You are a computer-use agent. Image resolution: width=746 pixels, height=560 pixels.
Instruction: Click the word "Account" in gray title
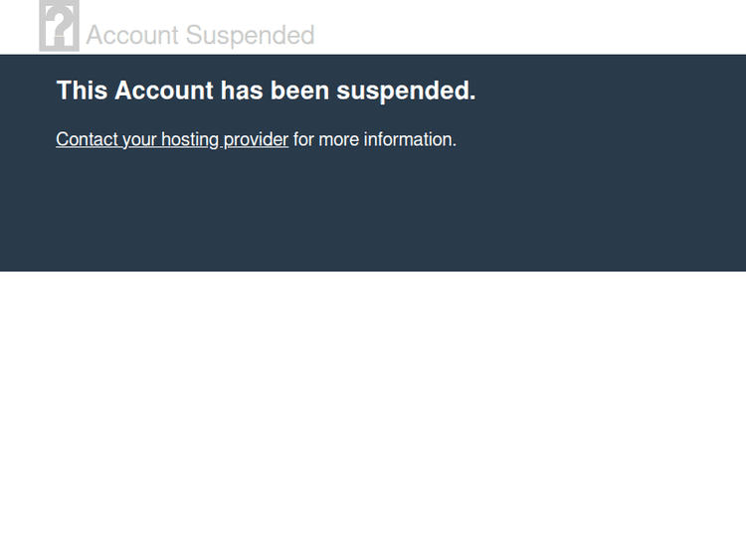click(x=132, y=36)
